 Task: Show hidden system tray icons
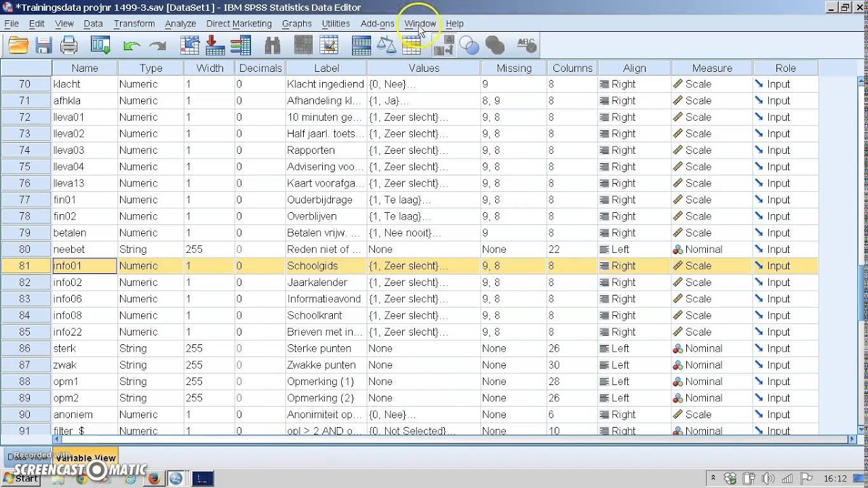(x=713, y=479)
